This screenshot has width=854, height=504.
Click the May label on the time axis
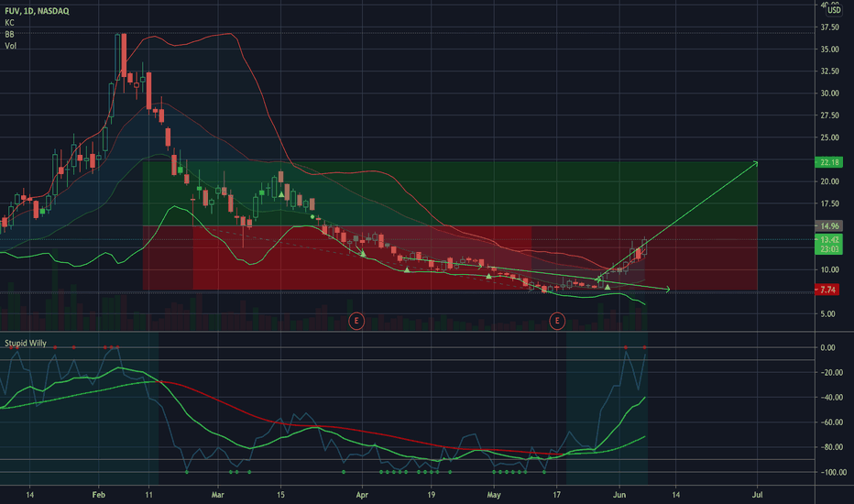(x=494, y=495)
